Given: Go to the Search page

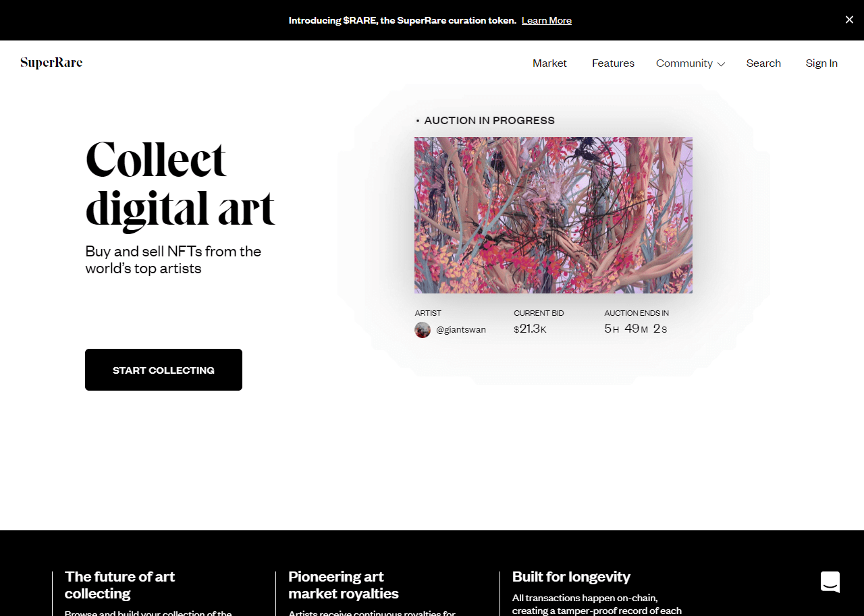Looking at the screenshot, I should click(x=763, y=63).
